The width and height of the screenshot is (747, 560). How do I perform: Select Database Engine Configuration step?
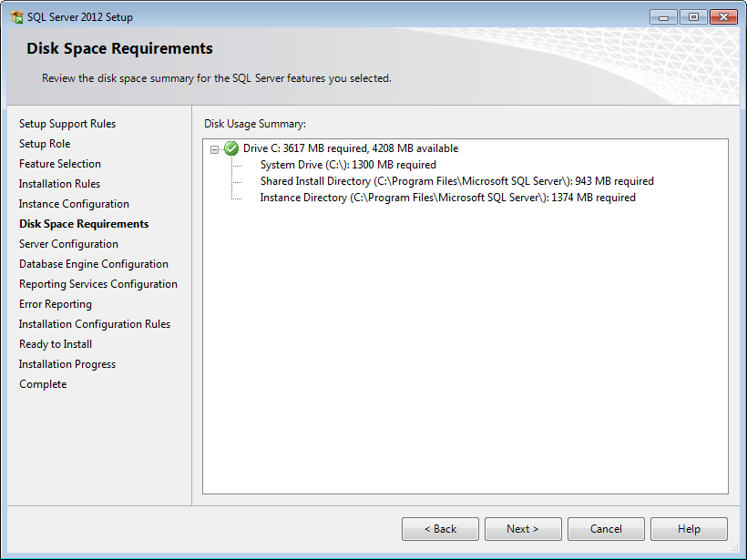pos(94,264)
